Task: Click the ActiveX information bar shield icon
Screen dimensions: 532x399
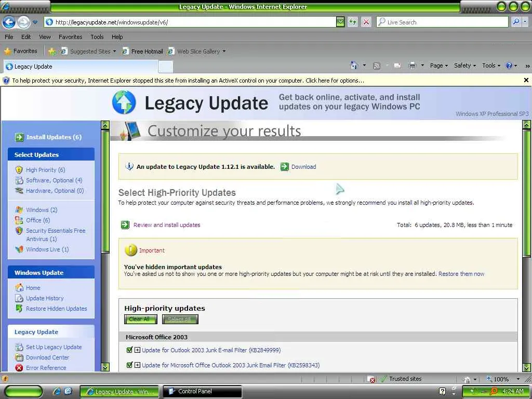Action: (x=6, y=81)
